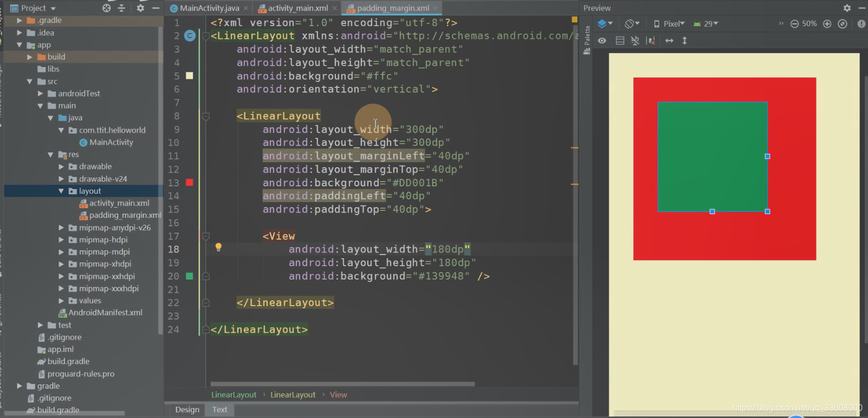Expand horizontally icon in preview toolbar
This screenshot has height=418, width=868.
pyautogui.click(x=669, y=40)
